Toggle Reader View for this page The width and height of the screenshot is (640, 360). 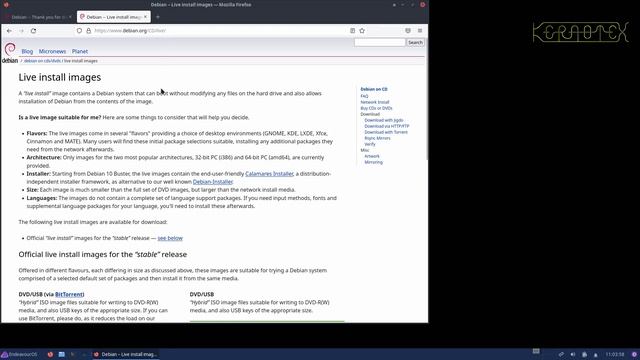pos(352,31)
